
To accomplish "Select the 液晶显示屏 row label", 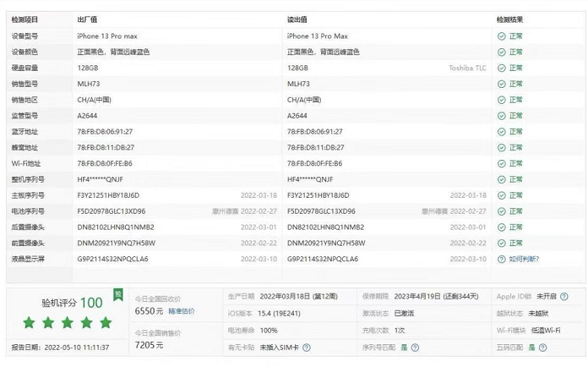I will coord(28,260).
